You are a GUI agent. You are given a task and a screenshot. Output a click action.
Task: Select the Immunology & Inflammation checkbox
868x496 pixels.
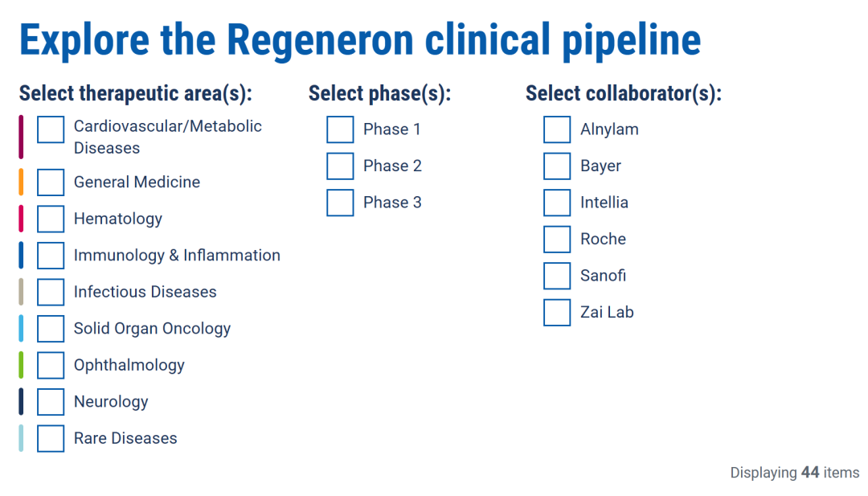click(51, 256)
